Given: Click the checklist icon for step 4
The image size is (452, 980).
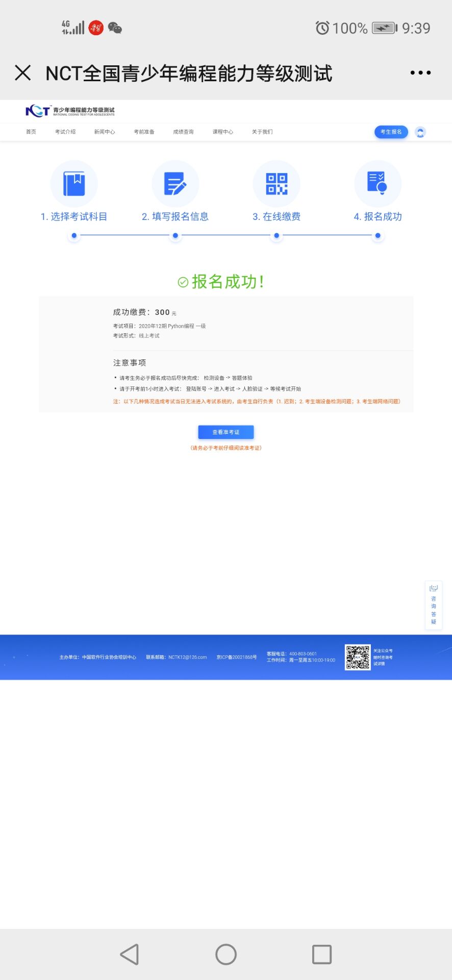Looking at the screenshot, I should [x=378, y=184].
